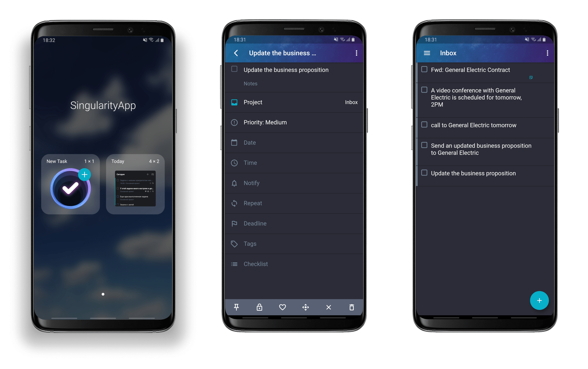Click the three-dot menu in task detail view
Screen dimensions: 588x369
357,53
